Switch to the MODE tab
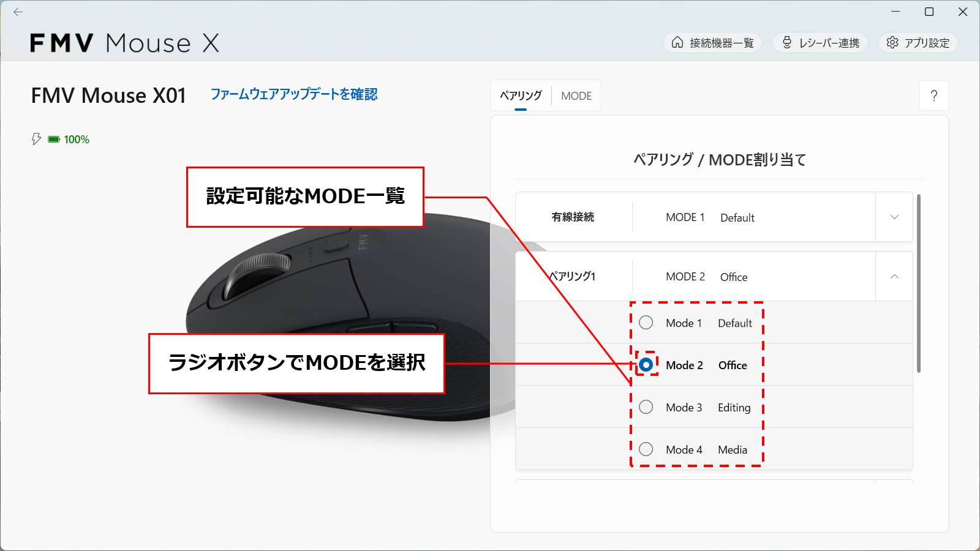 point(576,96)
